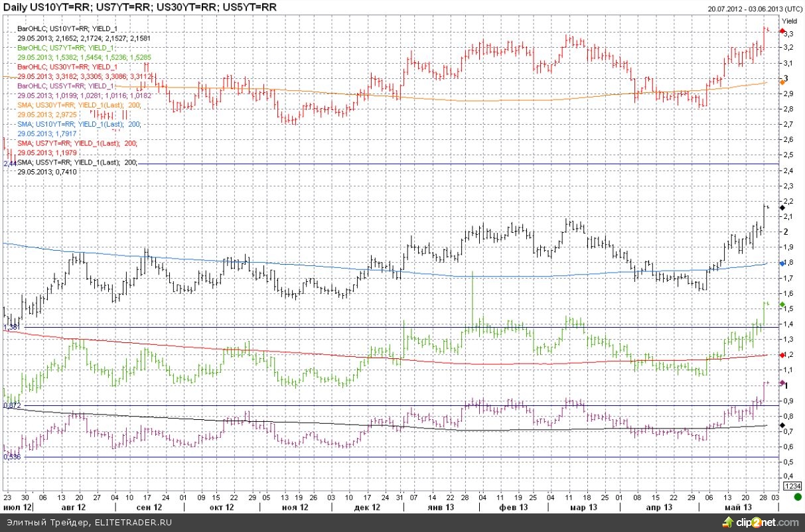Click the purple diamond marker near 1
805x532 pixels.
(x=782, y=384)
